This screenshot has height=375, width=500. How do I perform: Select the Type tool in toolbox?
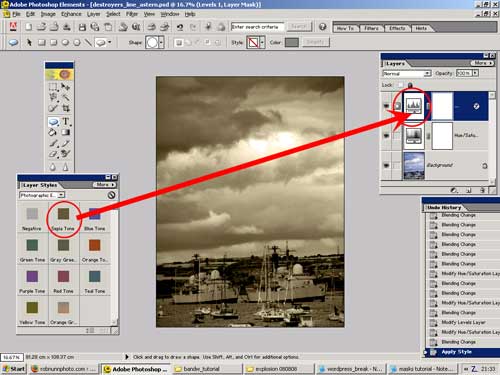click(66, 121)
